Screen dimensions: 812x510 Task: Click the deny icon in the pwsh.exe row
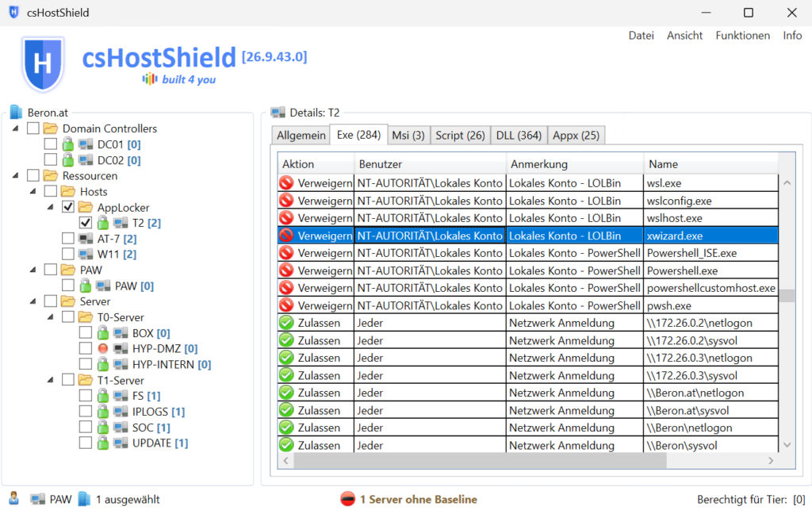[x=286, y=305]
